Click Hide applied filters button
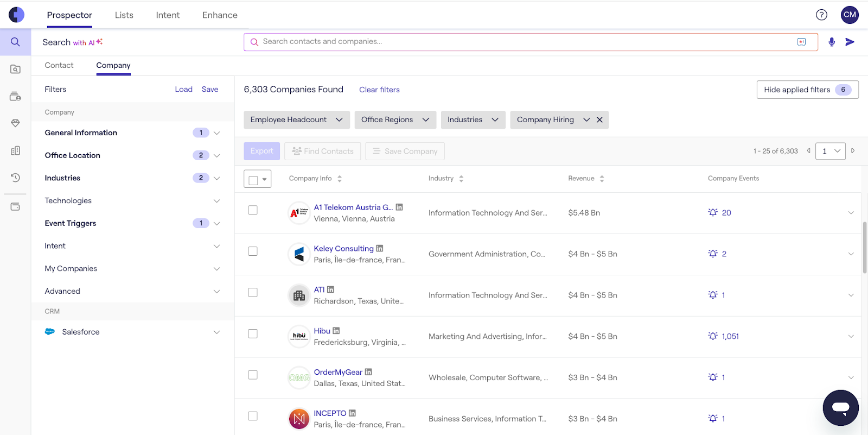The width and height of the screenshot is (868, 435). pyautogui.click(x=807, y=90)
